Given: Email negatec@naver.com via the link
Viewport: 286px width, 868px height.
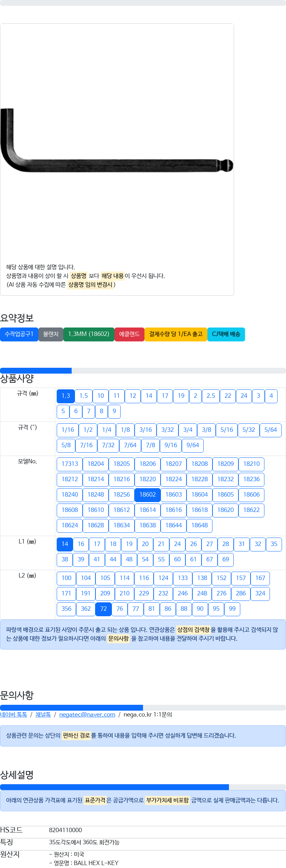Looking at the screenshot, I should 87,715.
